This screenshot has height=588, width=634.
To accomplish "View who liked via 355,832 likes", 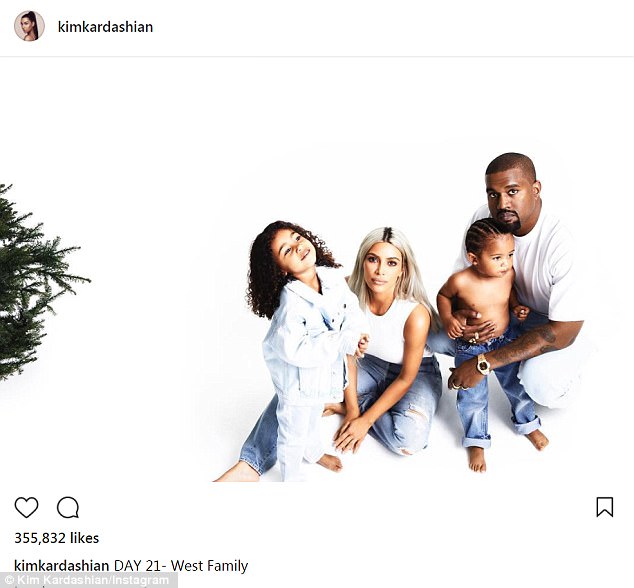I will click(x=57, y=538).
